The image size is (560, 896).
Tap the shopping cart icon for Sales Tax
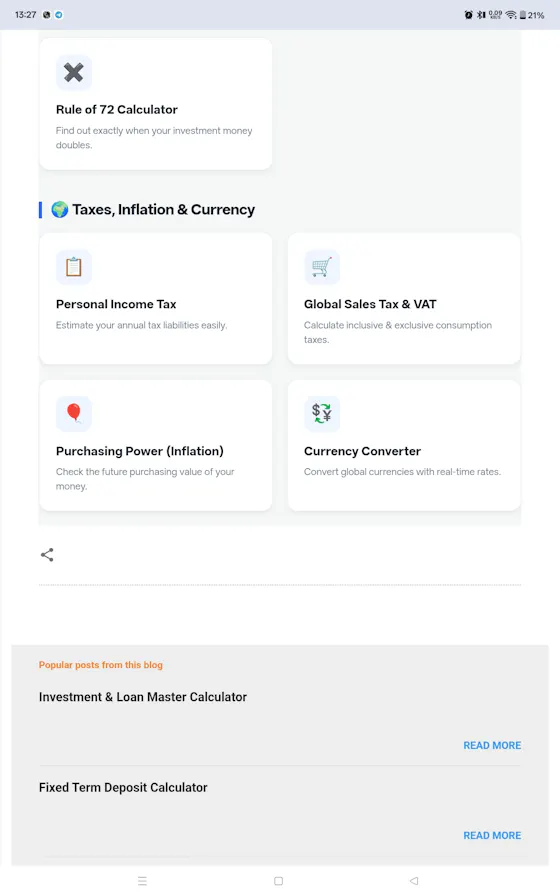(322, 267)
